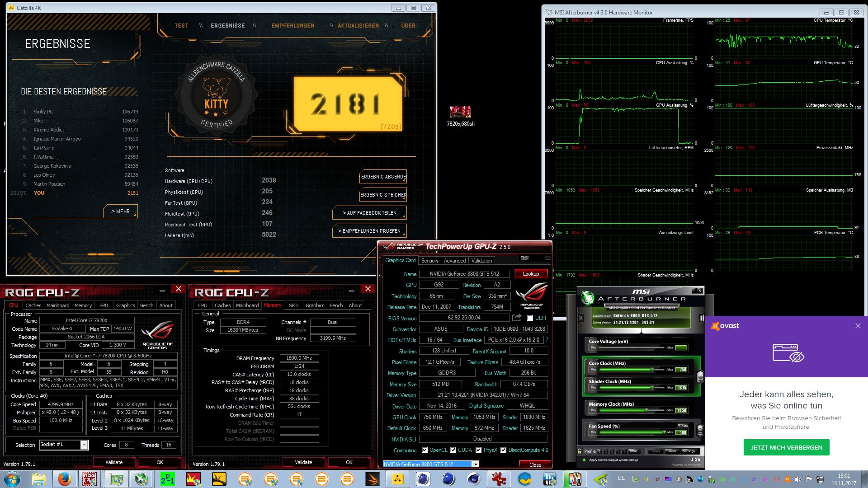Take a GPU-Z screenshot with the camera icon
The image size is (868, 488).
(x=524, y=258)
